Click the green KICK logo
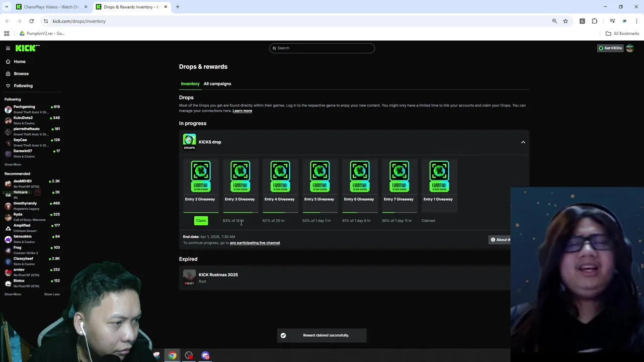The width and height of the screenshot is (644, 362). click(27, 48)
